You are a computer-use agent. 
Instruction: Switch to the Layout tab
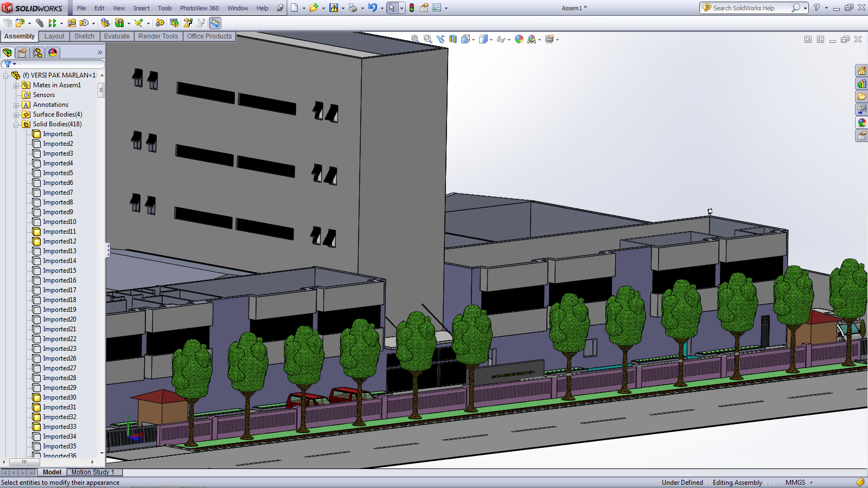click(x=54, y=36)
